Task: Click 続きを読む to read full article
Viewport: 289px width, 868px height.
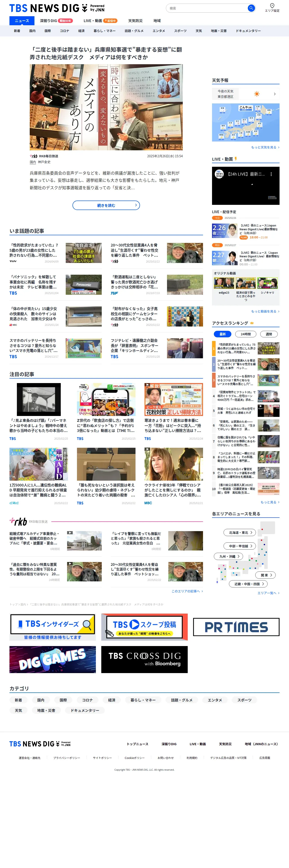Action: click(106, 205)
